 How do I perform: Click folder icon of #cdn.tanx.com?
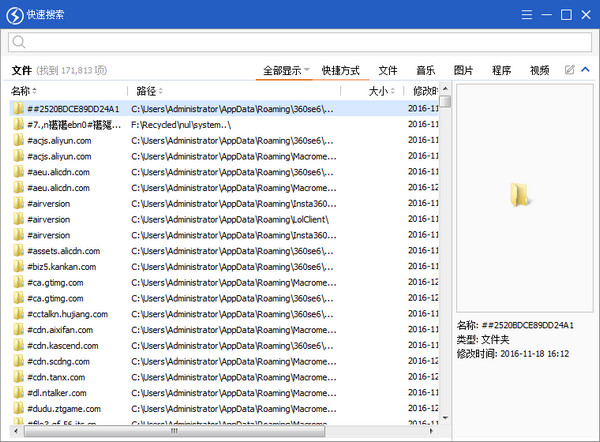click(x=18, y=377)
